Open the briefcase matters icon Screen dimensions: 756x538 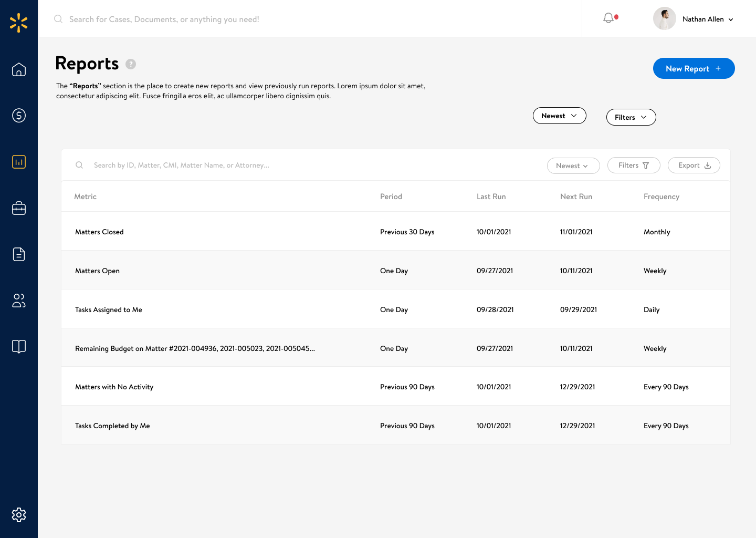pos(19,208)
